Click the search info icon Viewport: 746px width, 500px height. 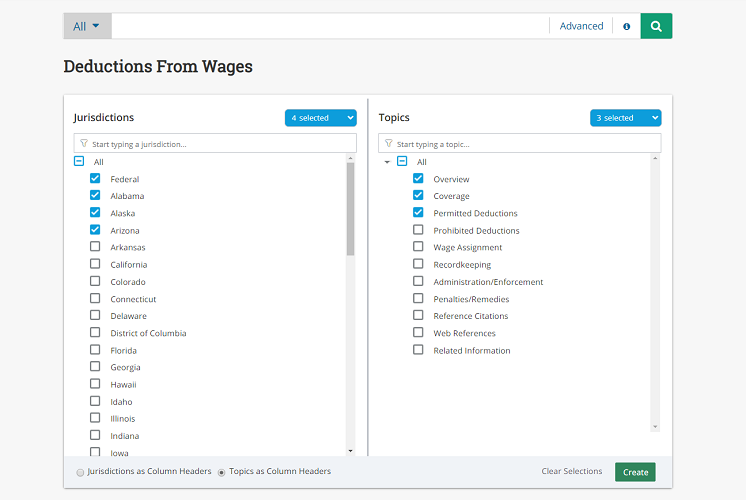tap(627, 27)
